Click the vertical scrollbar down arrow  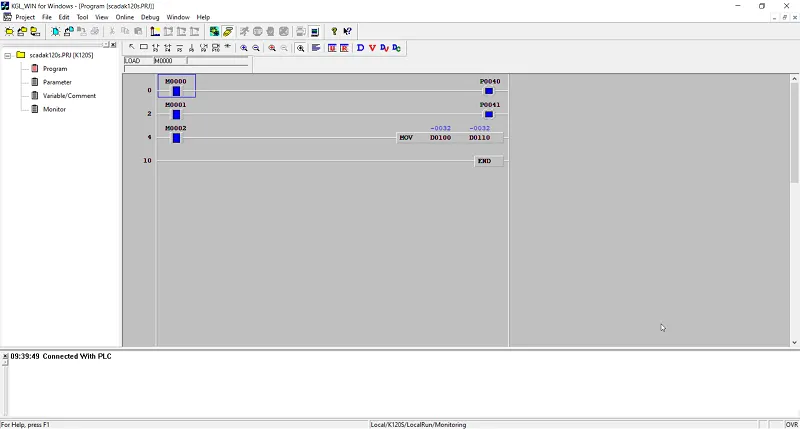tap(794, 343)
